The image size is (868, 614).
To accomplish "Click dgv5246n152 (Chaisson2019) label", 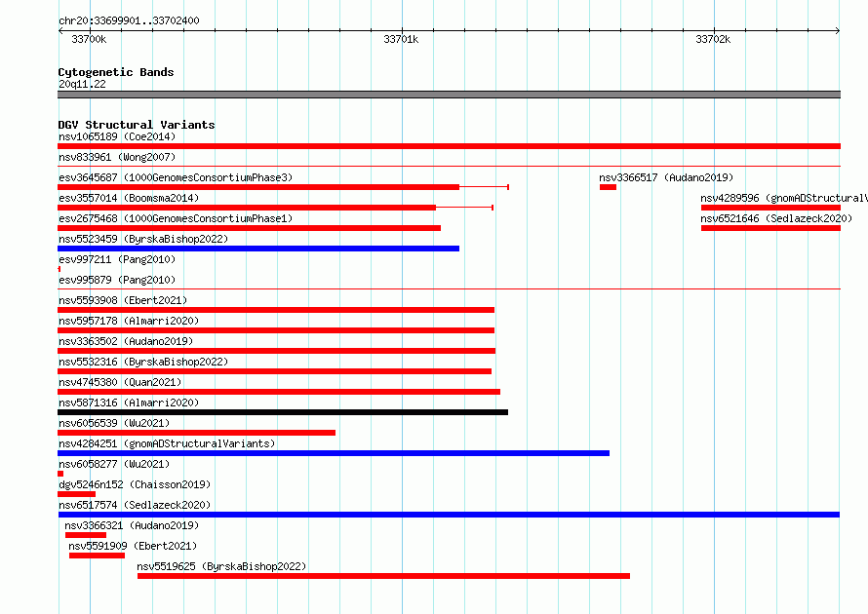I will click(135, 484).
